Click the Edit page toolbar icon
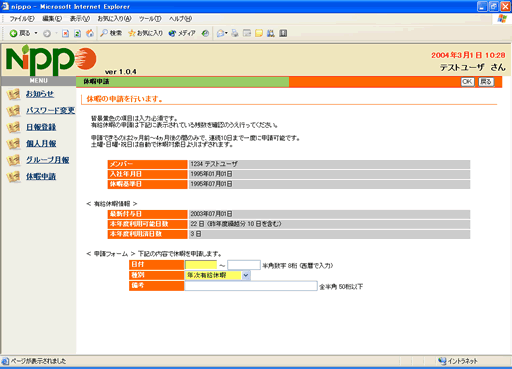This screenshot has width=512, height=369. [x=247, y=33]
